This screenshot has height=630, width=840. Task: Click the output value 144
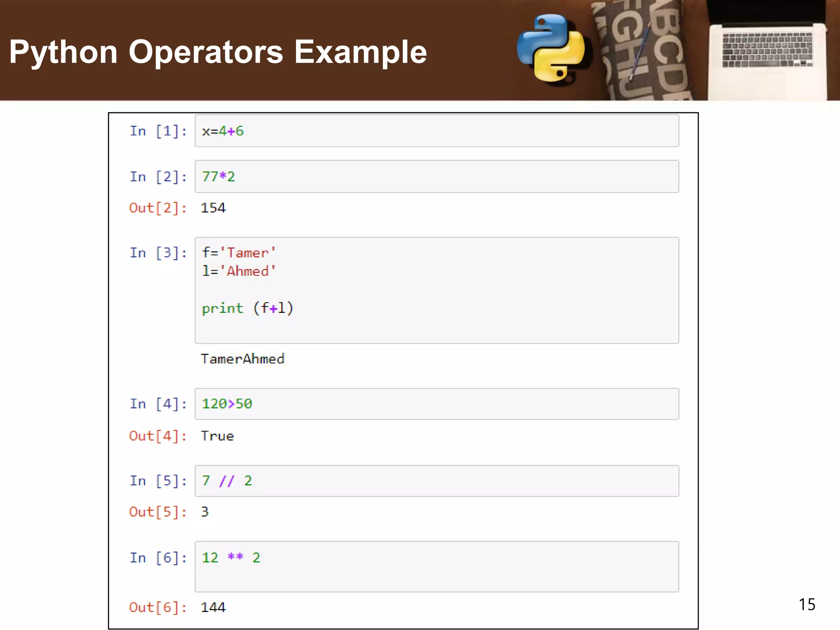click(x=213, y=607)
